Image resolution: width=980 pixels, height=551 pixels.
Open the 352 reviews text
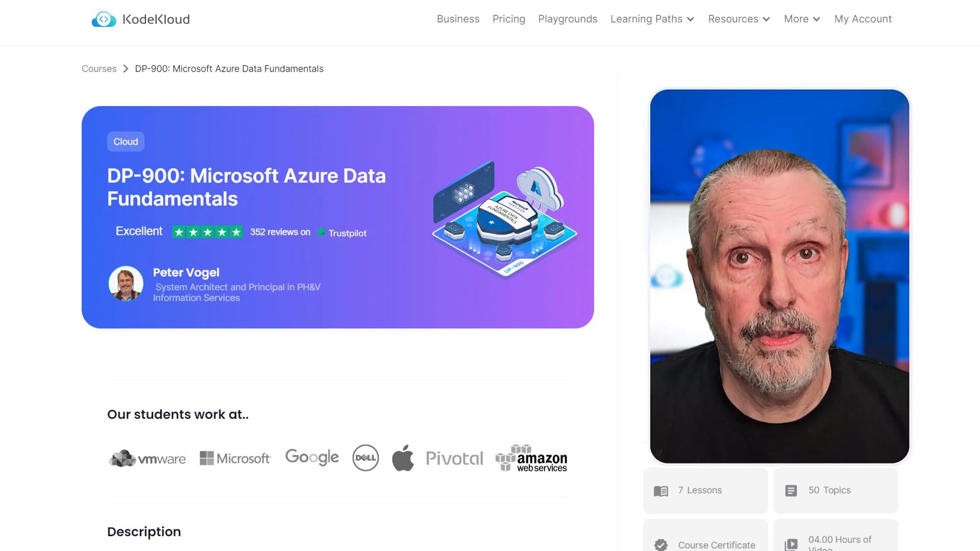280,232
